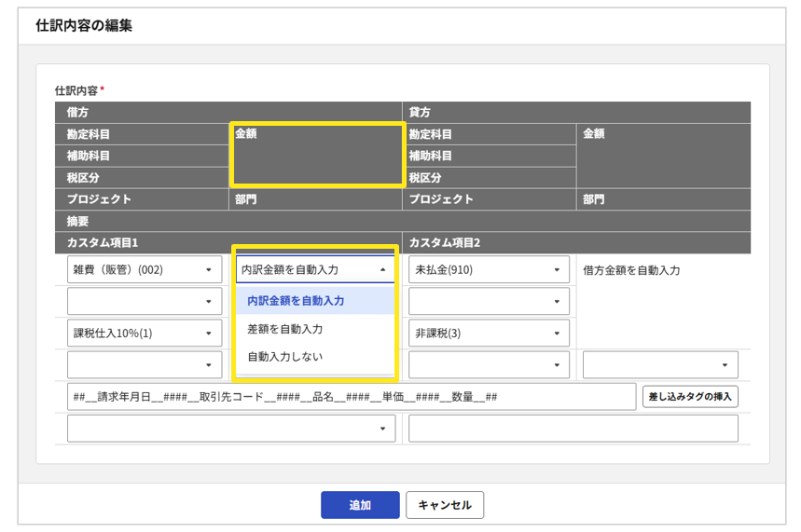Open empty sub-account dropdown below 未払金(910)
This screenshot has height=532, width=801.
pos(488,302)
